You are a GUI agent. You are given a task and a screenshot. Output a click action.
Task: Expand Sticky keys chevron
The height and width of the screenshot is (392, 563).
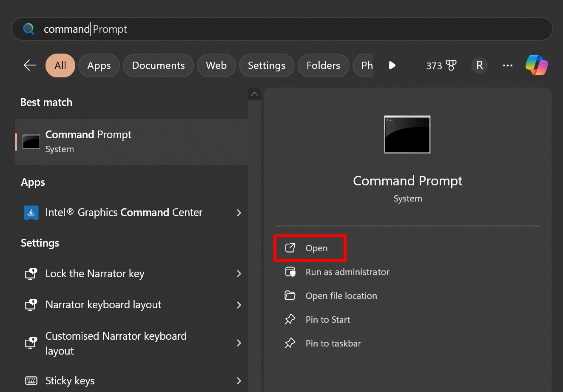coord(239,381)
